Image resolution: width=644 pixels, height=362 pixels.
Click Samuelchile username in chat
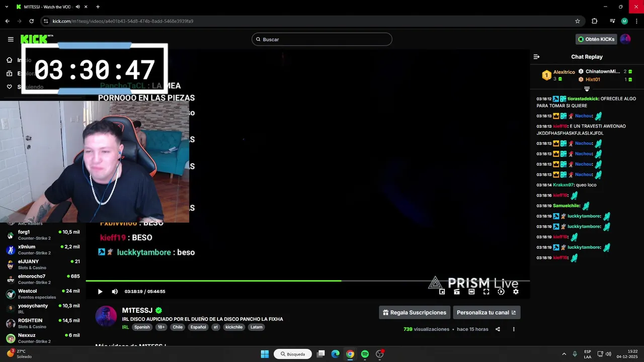click(x=567, y=206)
